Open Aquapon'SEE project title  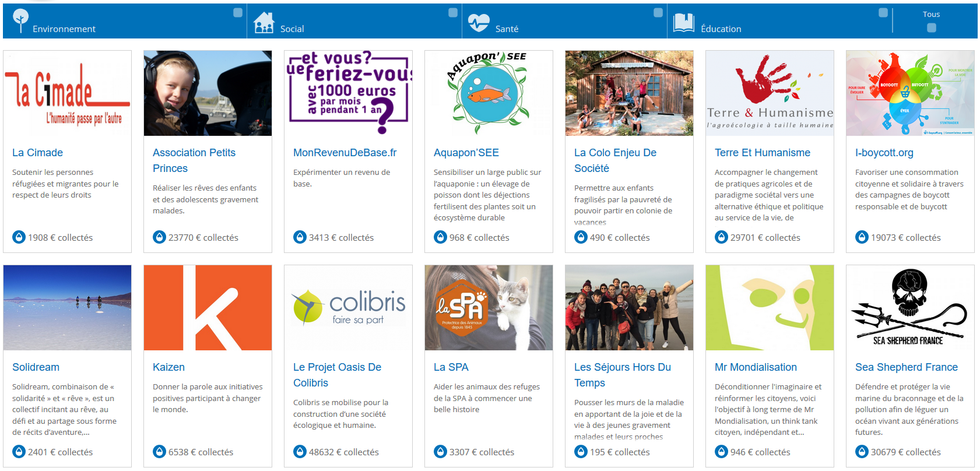(x=466, y=153)
